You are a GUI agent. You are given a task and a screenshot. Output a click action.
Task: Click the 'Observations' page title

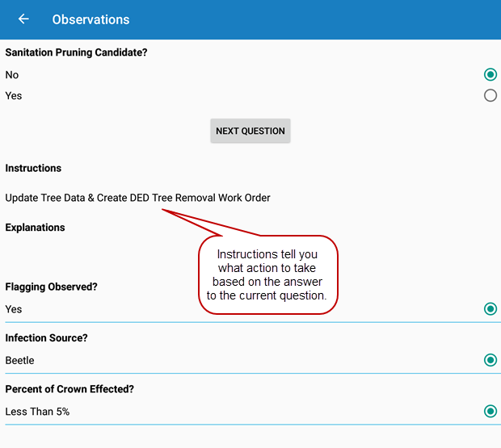click(91, 19)
